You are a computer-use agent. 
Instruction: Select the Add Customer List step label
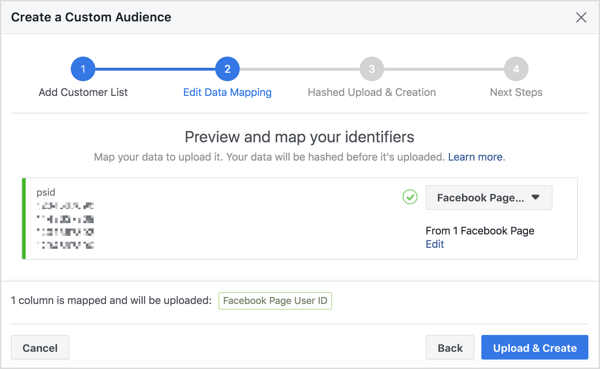[x=83, y=92]
